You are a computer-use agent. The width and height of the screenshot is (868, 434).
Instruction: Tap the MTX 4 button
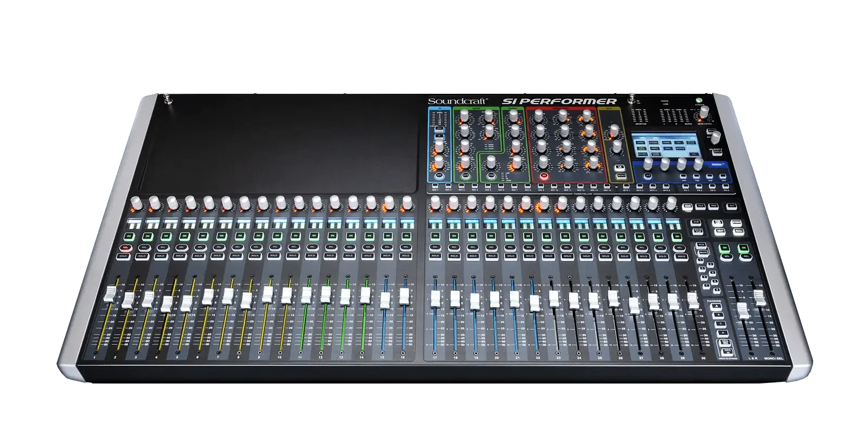[x=666, y=186]
